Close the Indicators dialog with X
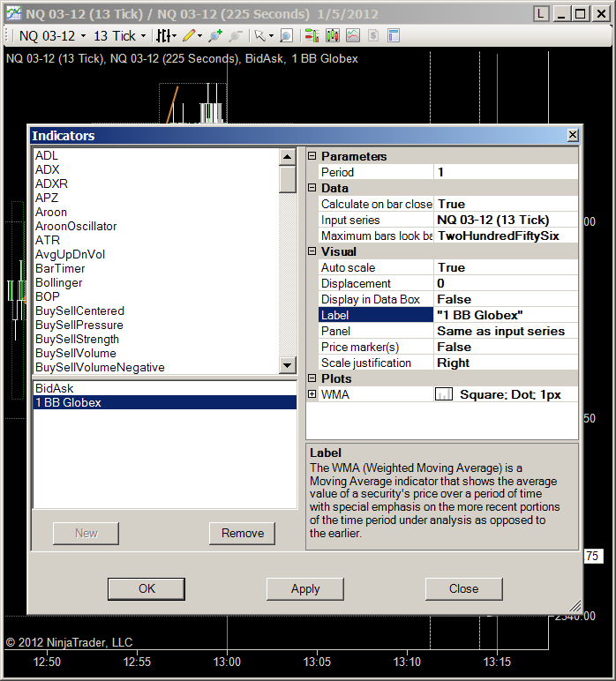 (573, 135)
